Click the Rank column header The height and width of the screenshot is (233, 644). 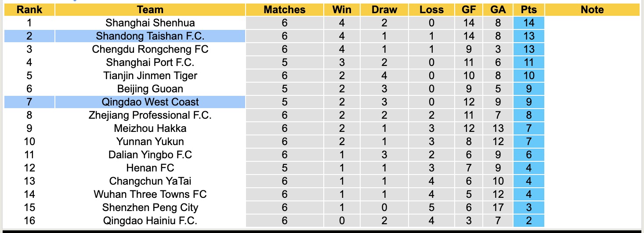[29, 10]
